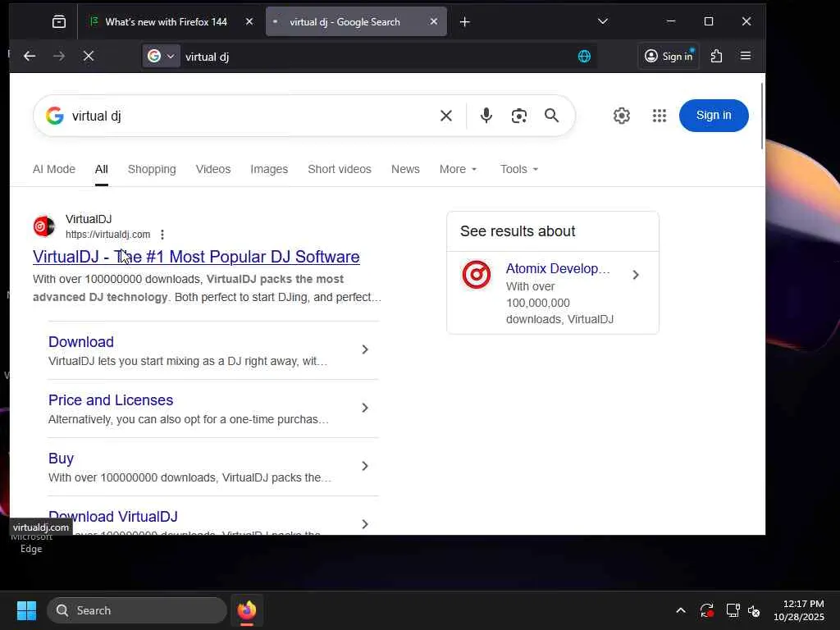840x630 pixels.
Task: Click the Microsoft Edge desktop label
Action: click(31, 543)
